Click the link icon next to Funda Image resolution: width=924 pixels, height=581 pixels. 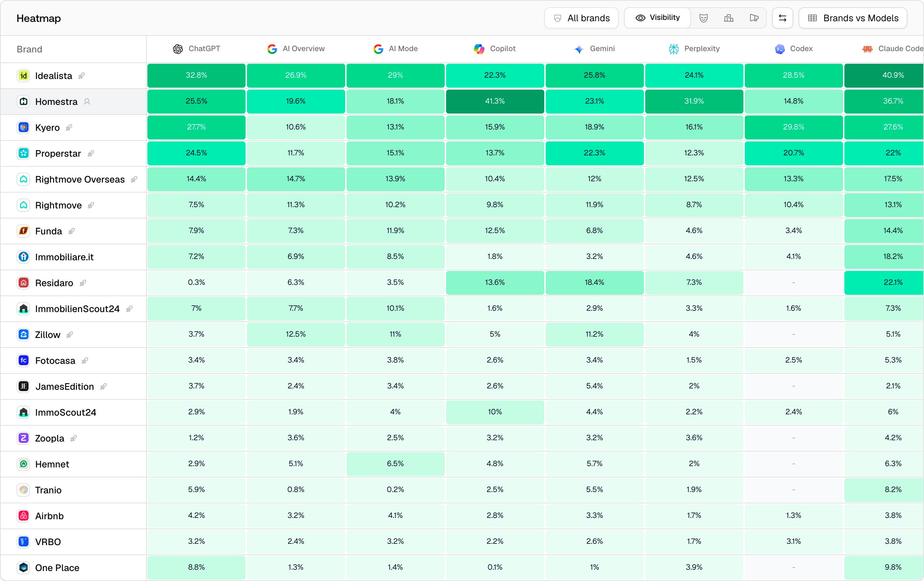coord(71,231)
